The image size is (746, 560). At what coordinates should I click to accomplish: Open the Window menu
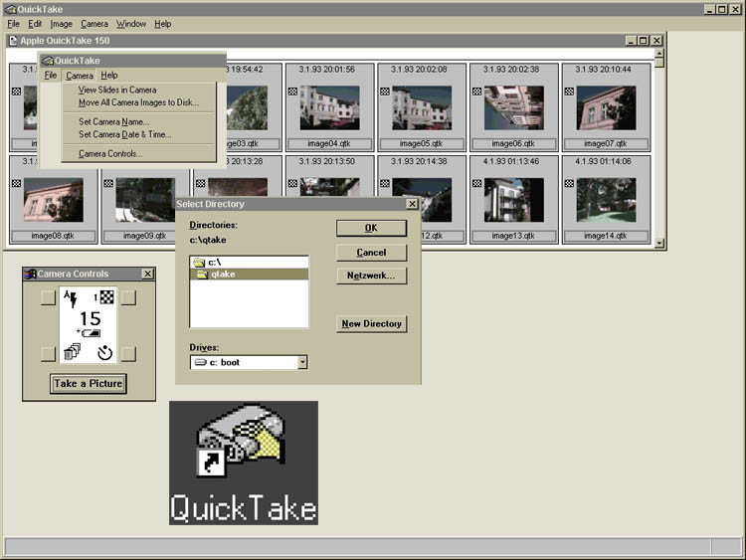pos(131,24)
